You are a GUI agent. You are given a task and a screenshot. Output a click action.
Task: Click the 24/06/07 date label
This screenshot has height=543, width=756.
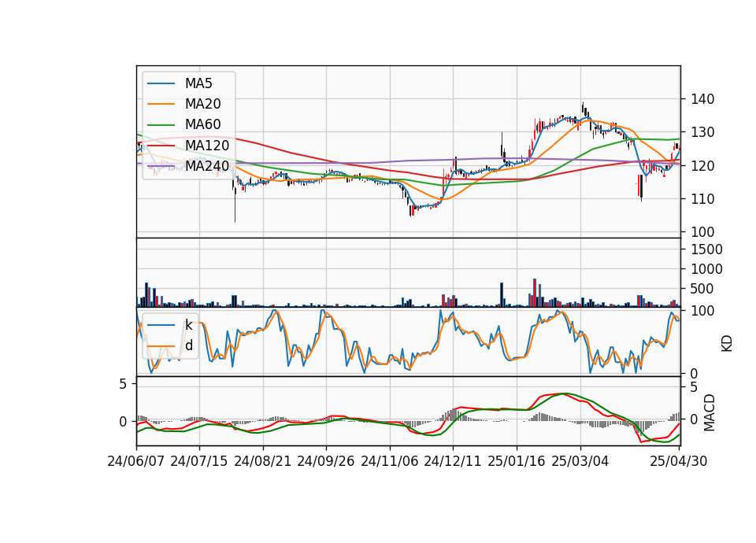[136, 462]
